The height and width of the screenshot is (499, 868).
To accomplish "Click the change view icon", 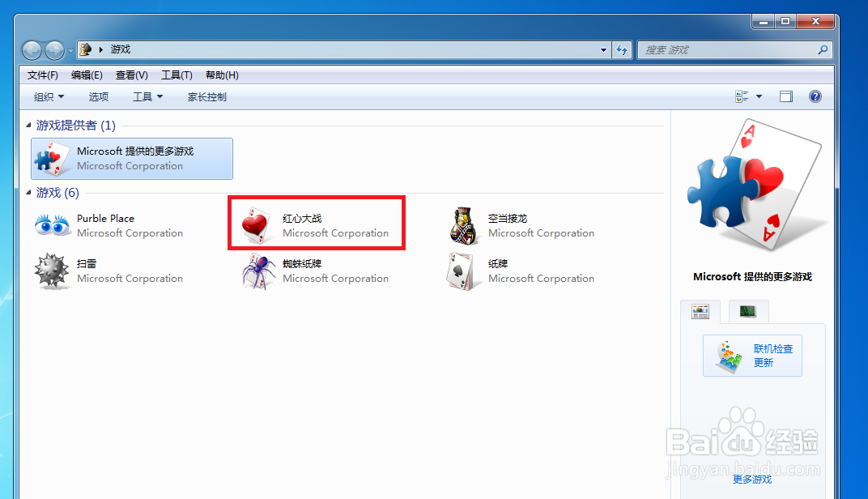I will click(x=742, y=96).
